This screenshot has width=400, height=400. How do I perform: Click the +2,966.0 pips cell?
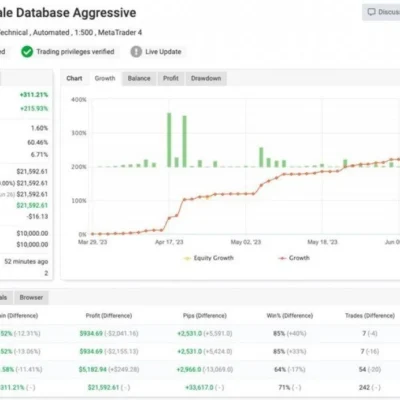tap(189, 369)
